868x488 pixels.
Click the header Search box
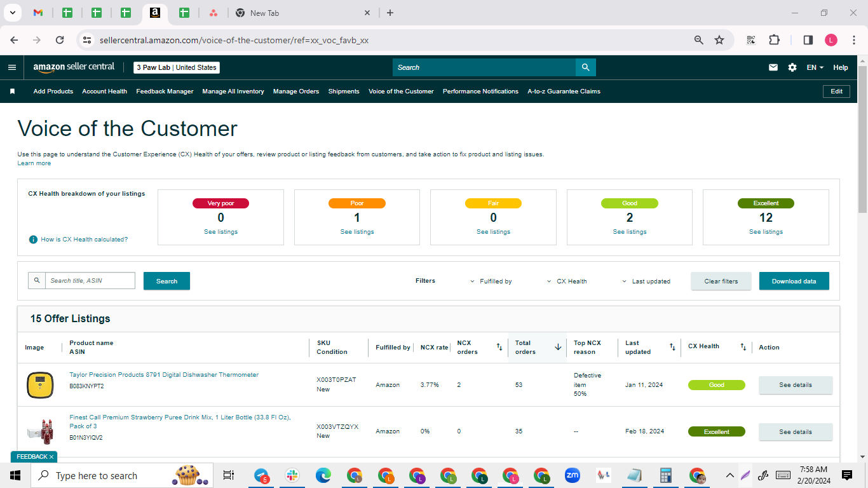tap(484, 67)
